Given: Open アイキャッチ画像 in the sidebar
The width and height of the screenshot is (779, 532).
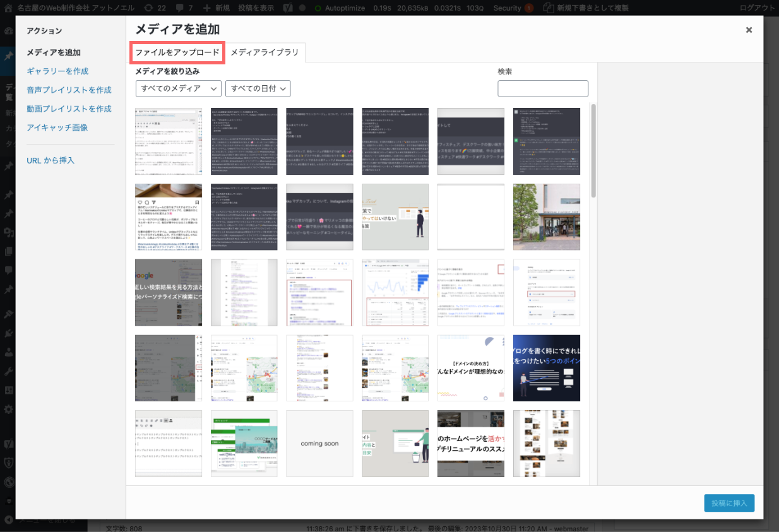Looking at the screenshot, I should tap(57, 127).
